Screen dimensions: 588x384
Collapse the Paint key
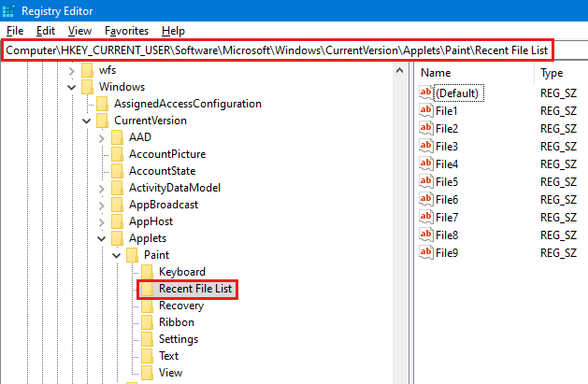coord(116,255)
